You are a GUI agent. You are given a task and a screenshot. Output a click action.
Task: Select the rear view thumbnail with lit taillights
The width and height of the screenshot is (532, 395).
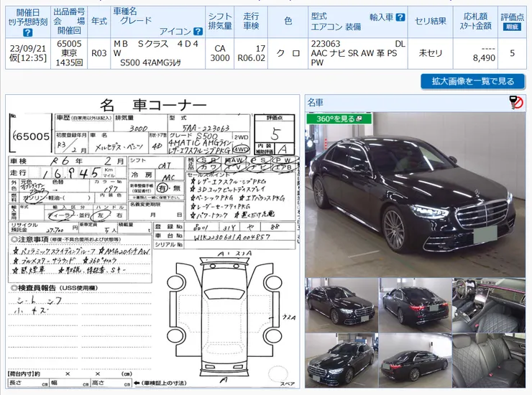tap(415, 305)
